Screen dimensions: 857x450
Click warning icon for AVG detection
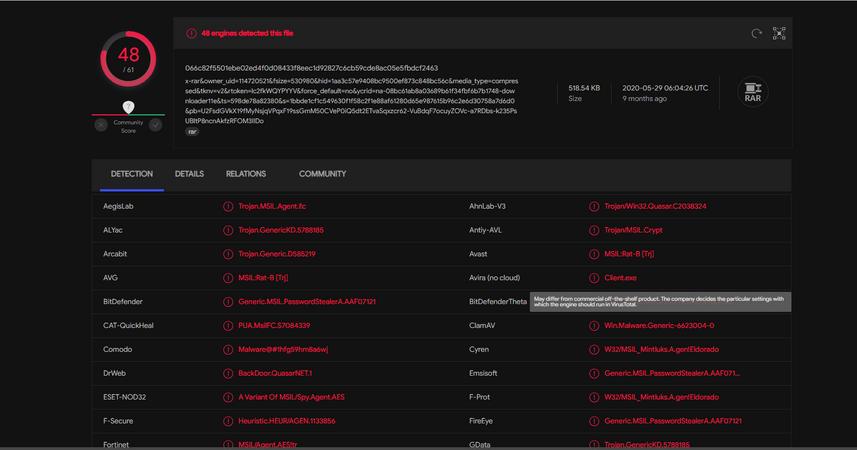point(228,278)
